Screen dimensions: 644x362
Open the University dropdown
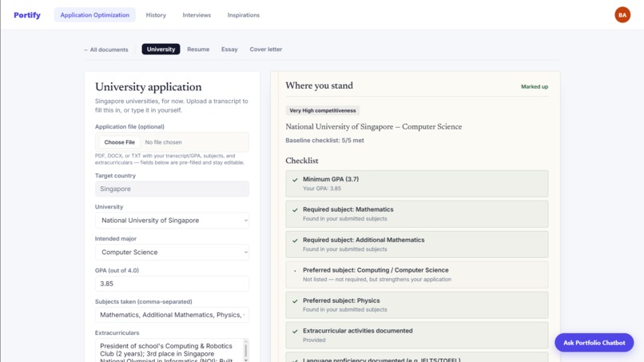click(x=172, y=221)
